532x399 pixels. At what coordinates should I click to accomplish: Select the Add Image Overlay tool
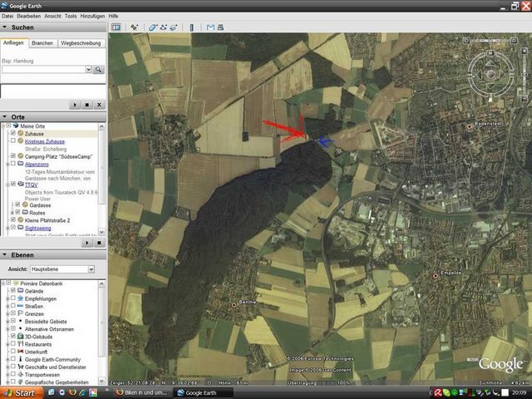[x=174, y=27]
